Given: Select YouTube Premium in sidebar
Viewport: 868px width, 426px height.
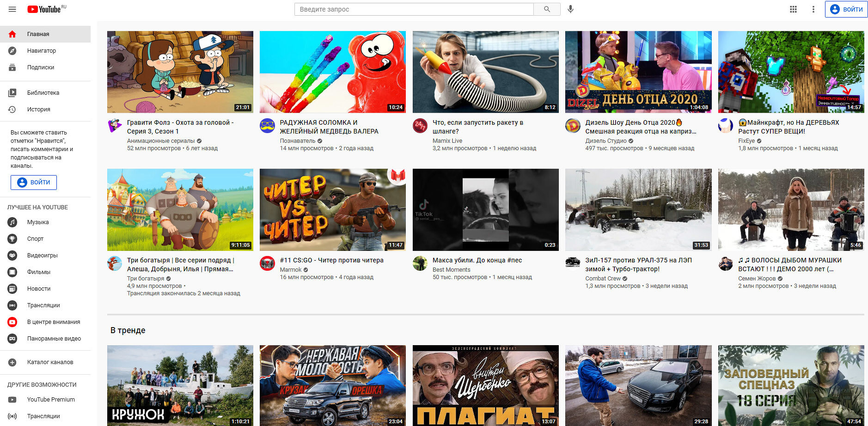Looking at the screenshot, I should pos(51,400).
